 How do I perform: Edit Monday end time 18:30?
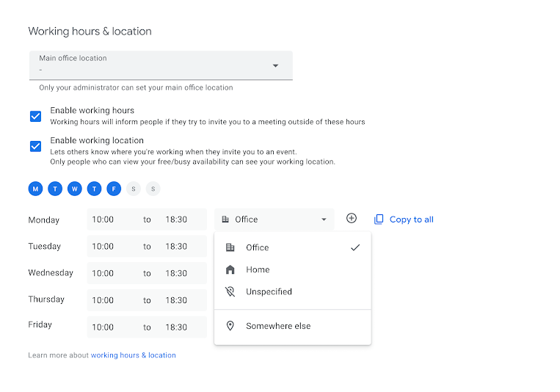[176, 219]
